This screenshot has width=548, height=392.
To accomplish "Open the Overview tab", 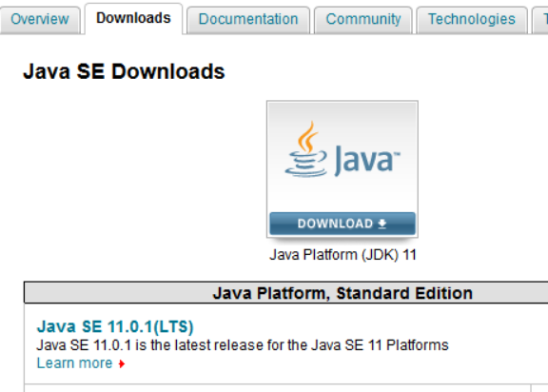I will 40,19.
